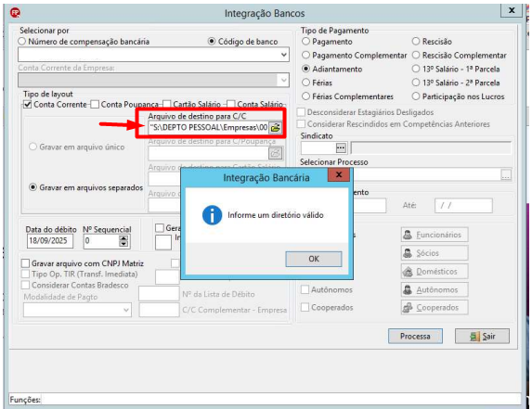This screenshot has width=532, height=409.
Task: Increase the Nº Sequencial spinner value
Action: click(123, 238)
